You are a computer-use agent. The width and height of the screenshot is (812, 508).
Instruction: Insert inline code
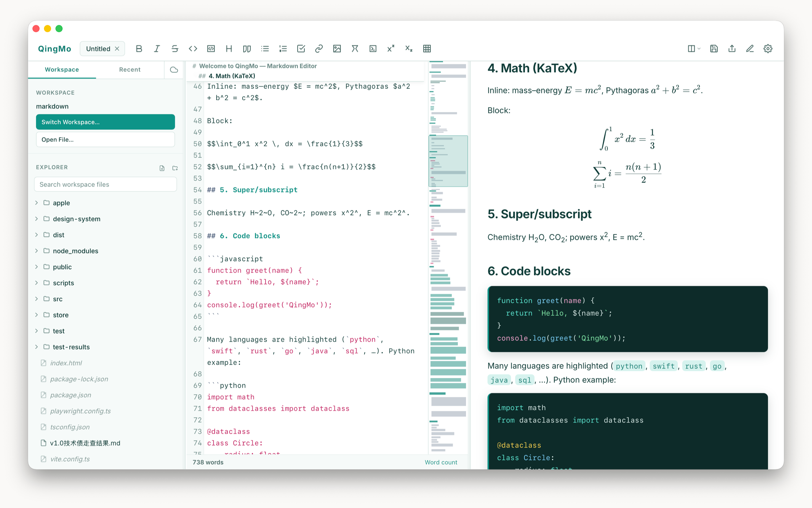coord(193,49)
